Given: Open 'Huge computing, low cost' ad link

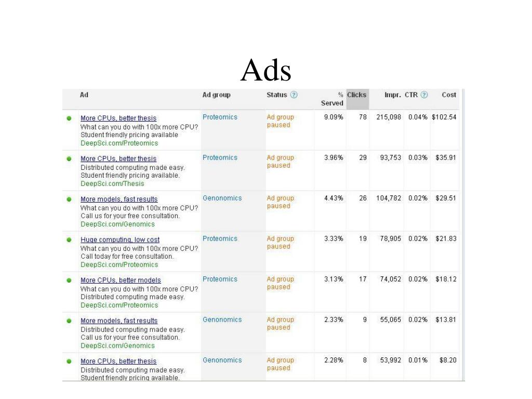Looking at the screenshot, I should click(120, 240).
